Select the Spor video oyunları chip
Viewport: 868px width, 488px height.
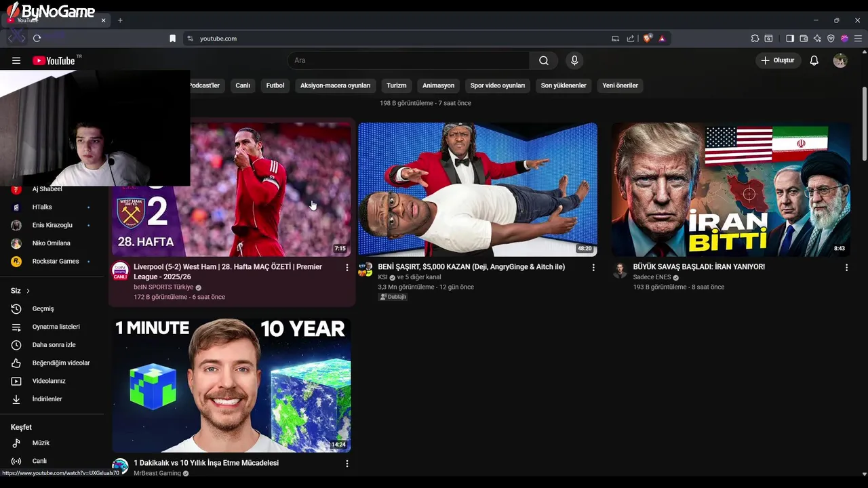[x=498, y=85]
